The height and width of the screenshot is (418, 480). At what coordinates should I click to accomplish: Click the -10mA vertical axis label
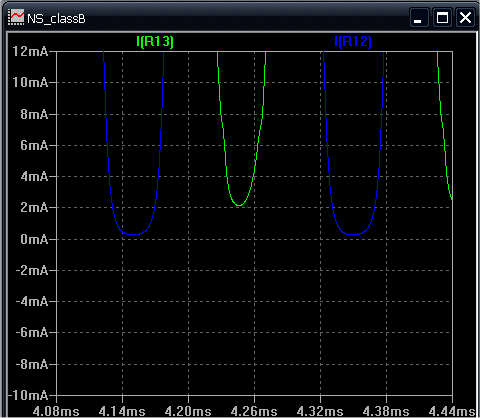pos(28,395)
